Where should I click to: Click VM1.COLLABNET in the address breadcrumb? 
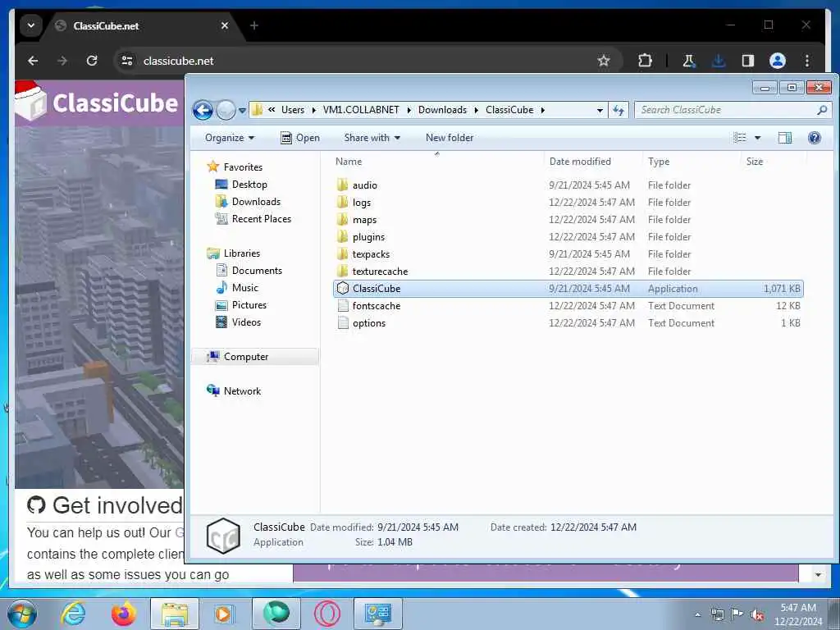(x=361, y=110)
